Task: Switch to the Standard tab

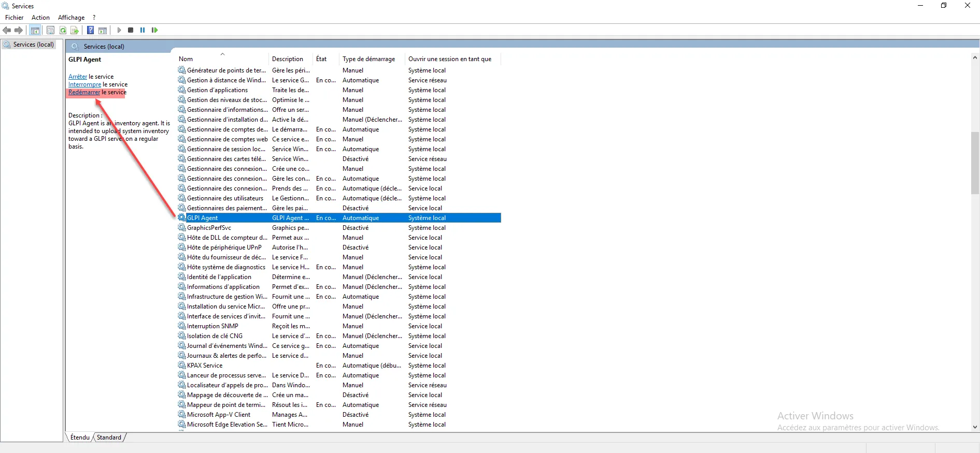Action: pos(109,437)
